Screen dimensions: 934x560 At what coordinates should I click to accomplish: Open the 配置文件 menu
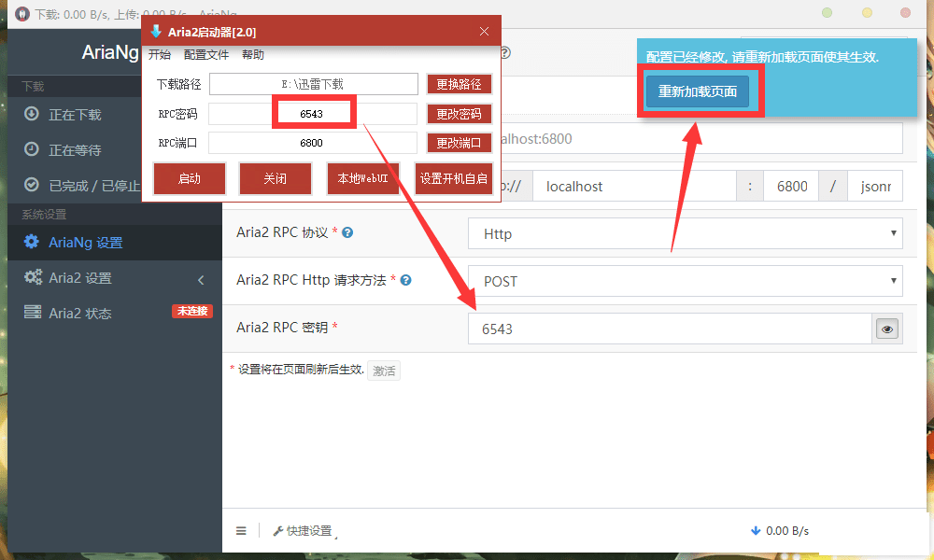click(206, 55)
